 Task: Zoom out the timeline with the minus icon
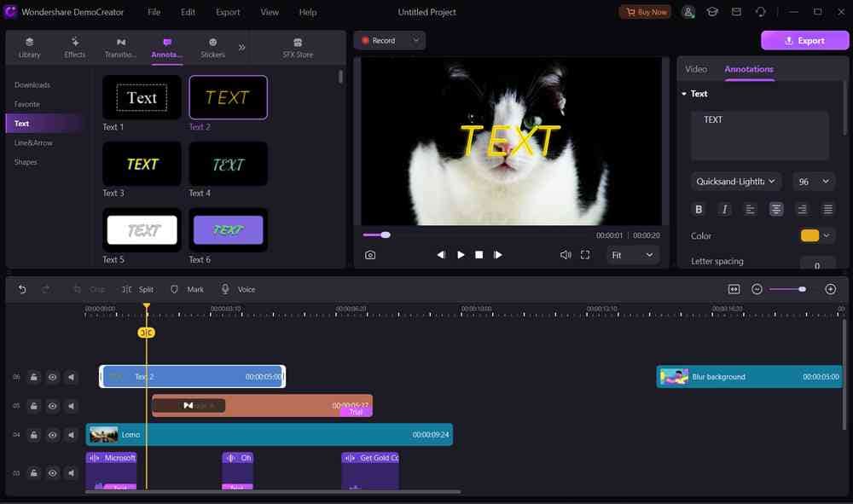(757, 289)
